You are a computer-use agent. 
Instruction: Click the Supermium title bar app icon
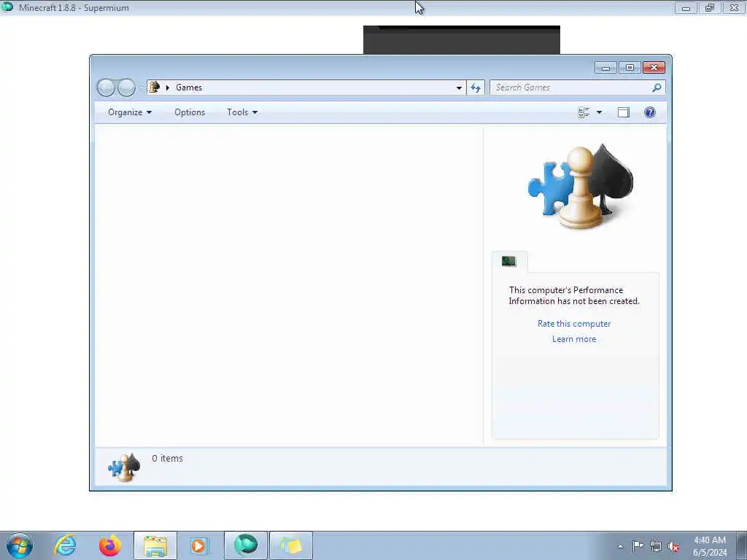pos(7,7)
